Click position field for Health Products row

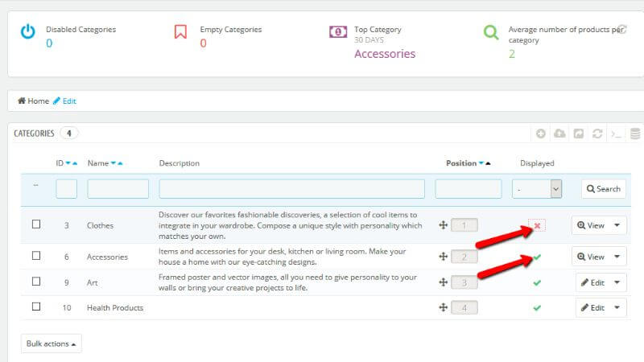pos(464,307)
